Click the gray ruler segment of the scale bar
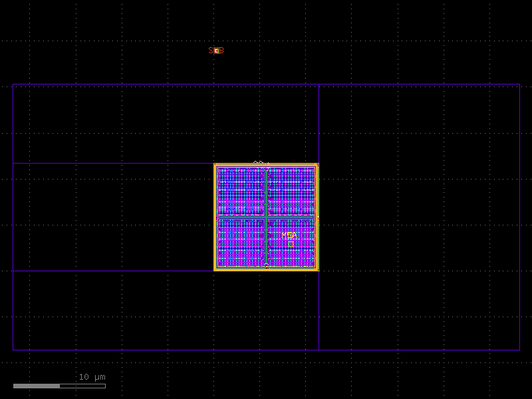The width and height of the screenshot is (532, 399). click(x=83, y=385)
